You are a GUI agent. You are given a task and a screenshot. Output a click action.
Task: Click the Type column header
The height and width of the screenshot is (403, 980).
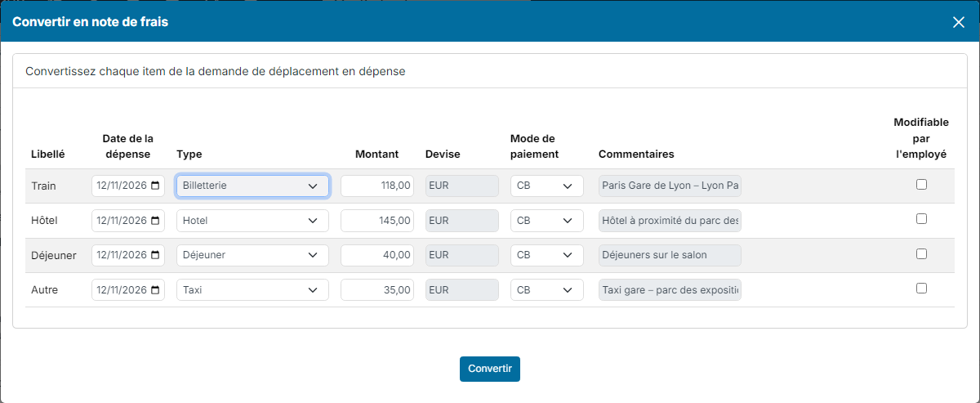tap(189, 154)
